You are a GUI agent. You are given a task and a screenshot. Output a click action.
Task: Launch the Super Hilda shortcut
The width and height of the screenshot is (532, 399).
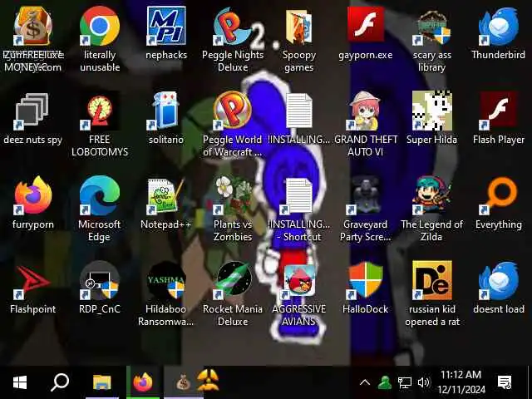point(431,111)
